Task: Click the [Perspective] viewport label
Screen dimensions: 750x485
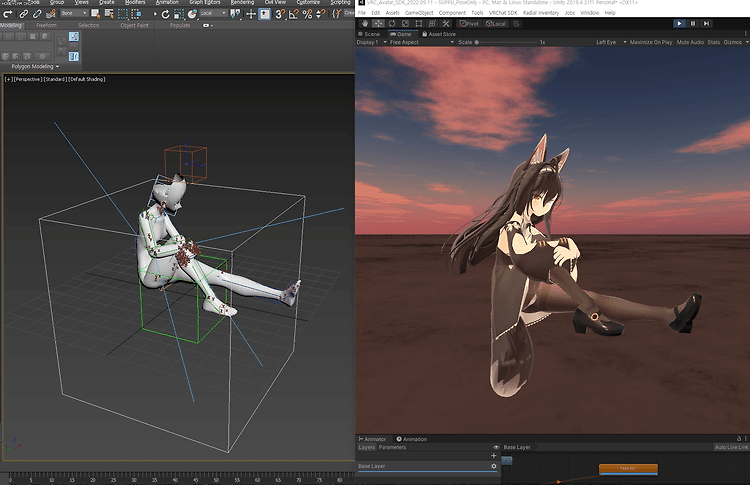Action: (x=28, y=79)
